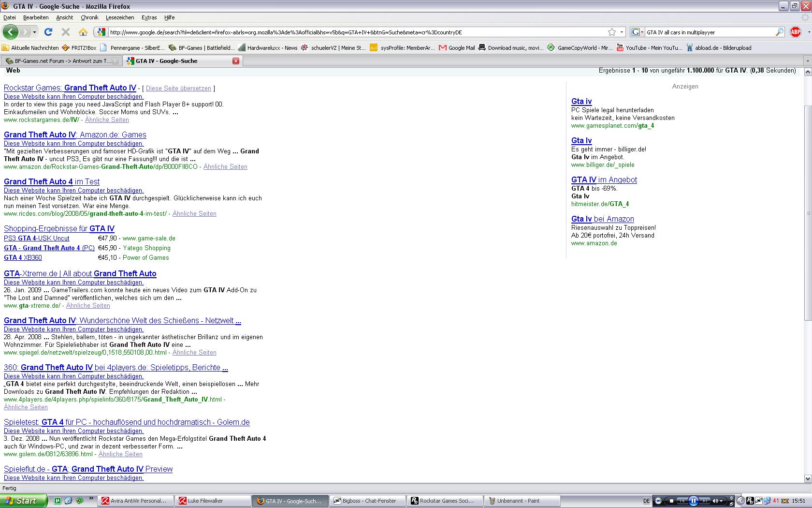Open the Extras menu
Image resolution: width=812 pixels, height=508 pixels.
point(149,17)
